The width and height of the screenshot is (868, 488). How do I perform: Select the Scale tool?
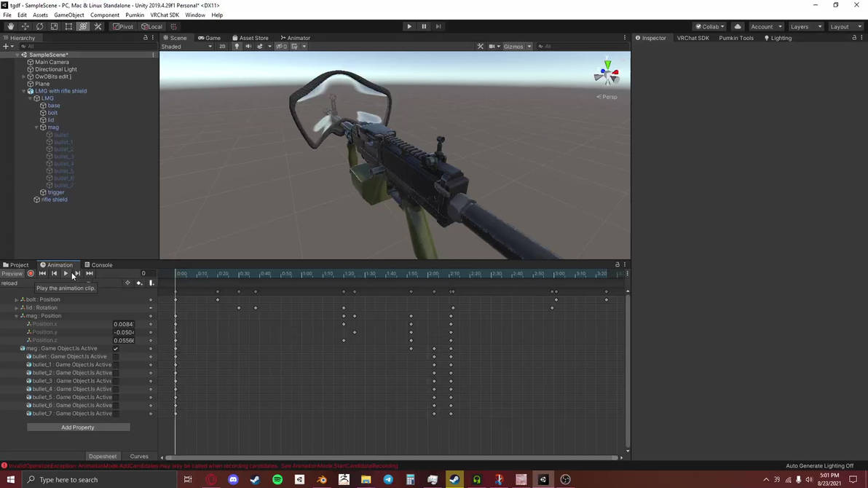click(x=54, y=26)
